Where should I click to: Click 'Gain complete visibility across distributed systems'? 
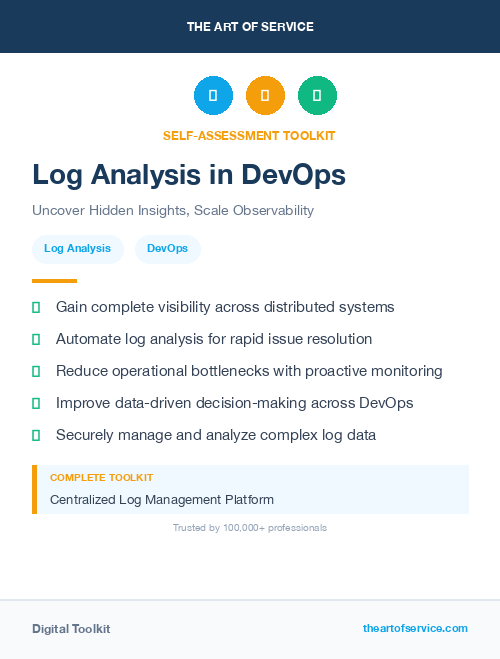[225, 307]
